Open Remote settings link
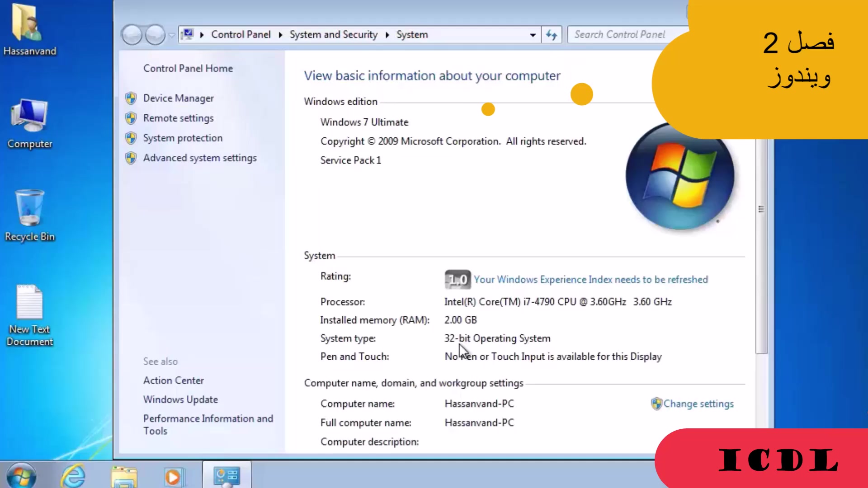 point(178,118)
